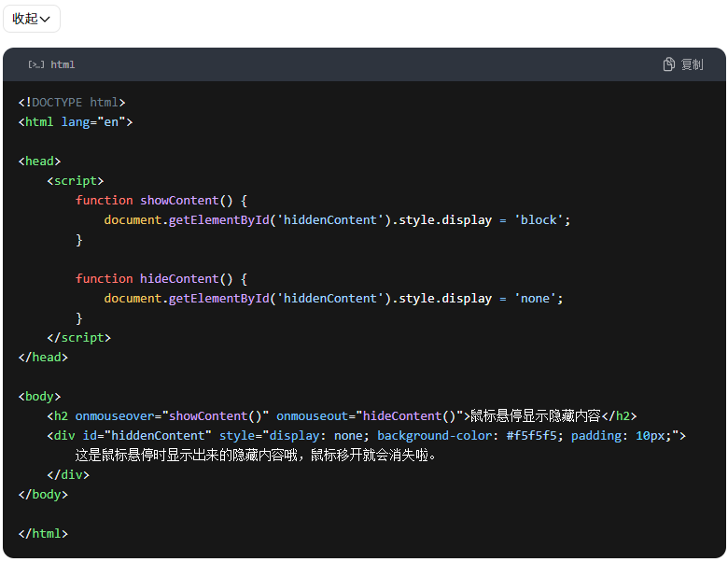The image size is (728, 562).
Task: Click the closing script tag
Action: 78,338
